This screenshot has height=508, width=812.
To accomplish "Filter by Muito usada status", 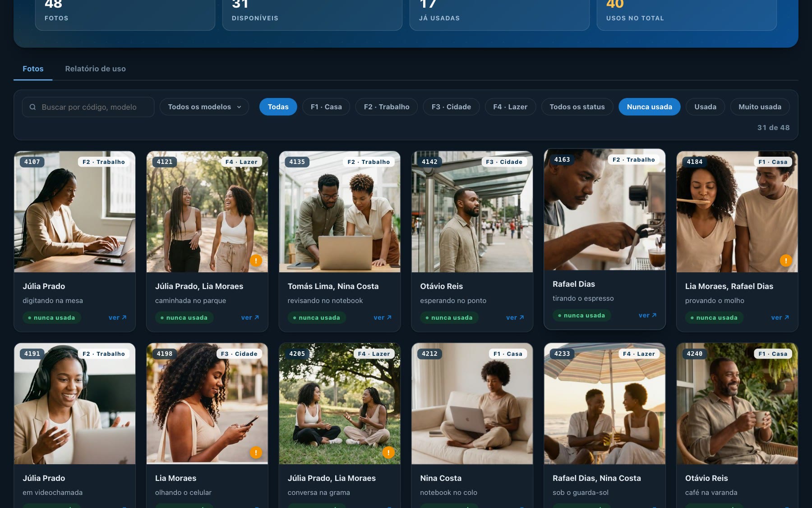I will (760, 107).
